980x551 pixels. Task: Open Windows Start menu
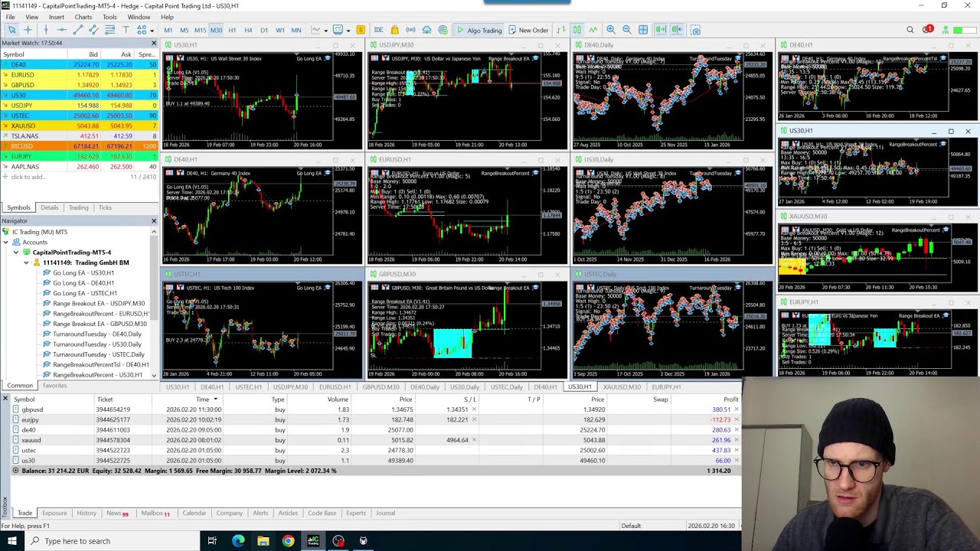coord(12,541)
